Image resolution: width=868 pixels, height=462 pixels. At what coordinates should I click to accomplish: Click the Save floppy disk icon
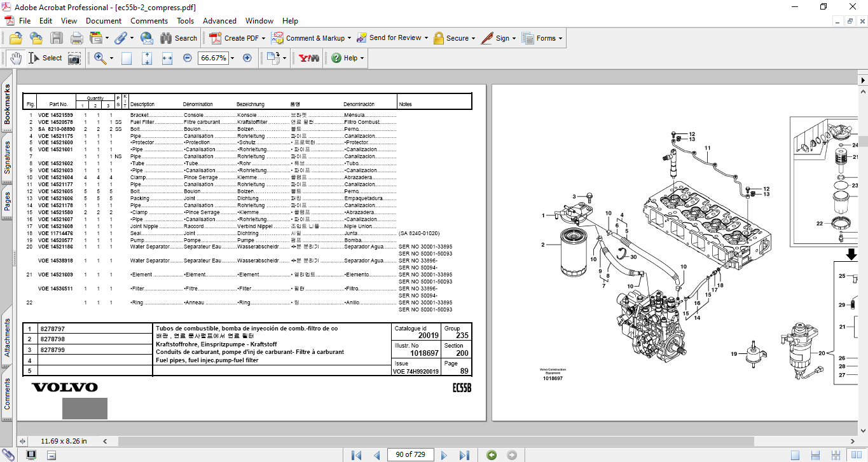point(57,38)
